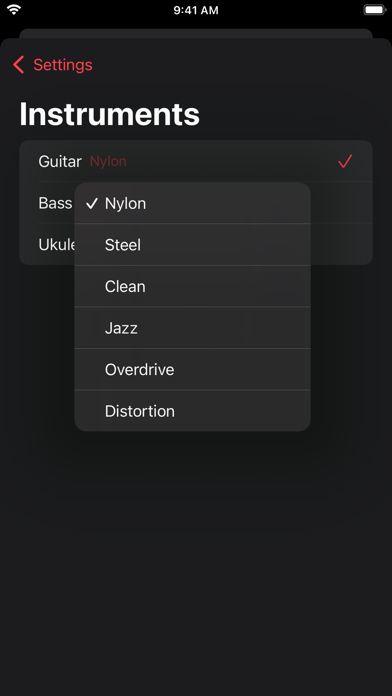392x696 pixels.
Task: Tap the background sheet peeking above Settings
Action: pyautogui.click(x=196, y=33)
